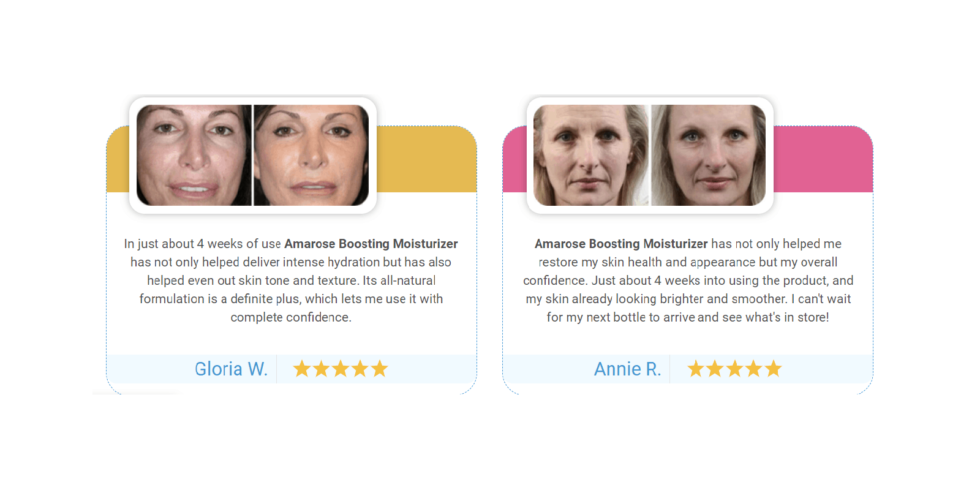Select Gloria's testimonial text ending 'complete confidence'
This screenshot has height=490, width=980.
click(x=291, y=281)
